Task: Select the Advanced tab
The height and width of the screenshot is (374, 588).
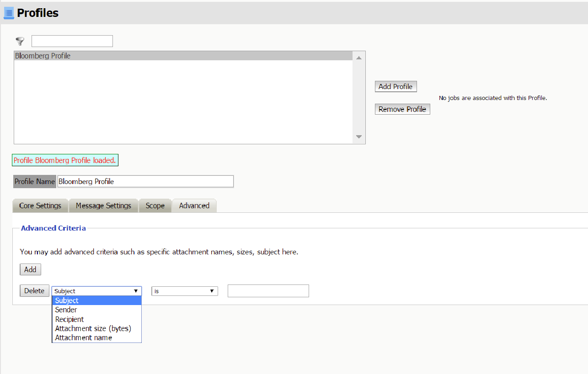Action: pos(194,205)
